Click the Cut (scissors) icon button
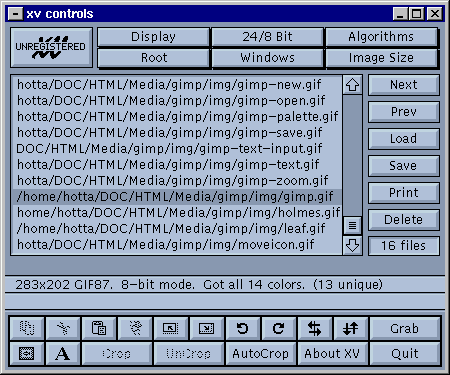 (x=63, y=328)
